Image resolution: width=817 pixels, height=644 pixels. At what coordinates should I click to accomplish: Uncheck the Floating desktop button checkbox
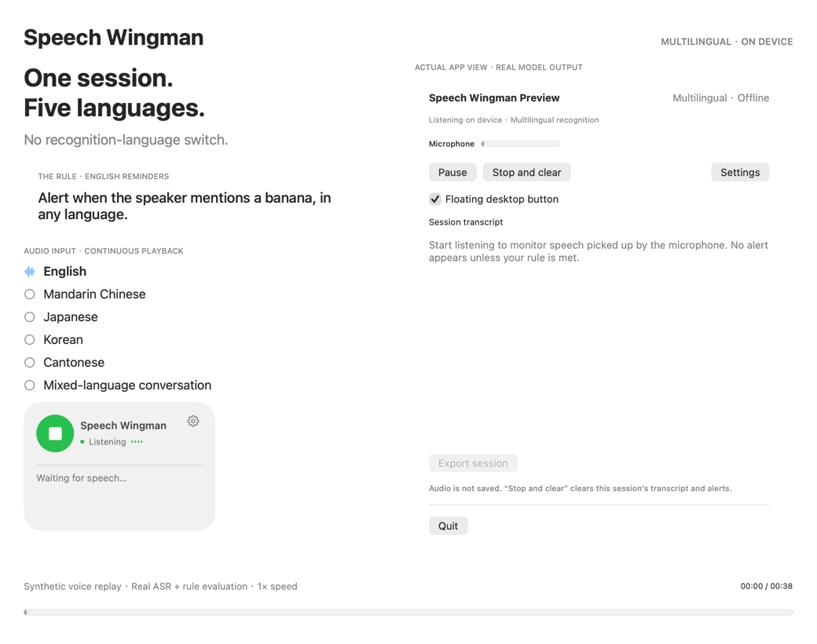[x=435, y=199]
